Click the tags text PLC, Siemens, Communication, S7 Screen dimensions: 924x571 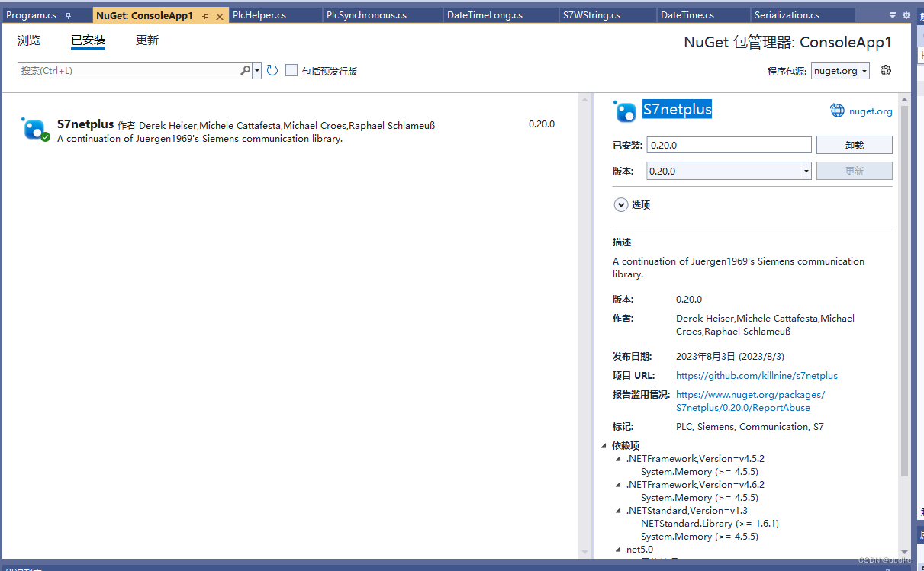[x=750, y=427]
